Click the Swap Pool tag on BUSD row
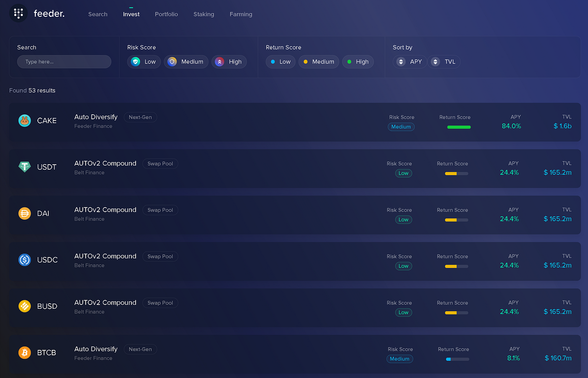Screen dimensions: 588x378 click(160, 303)
